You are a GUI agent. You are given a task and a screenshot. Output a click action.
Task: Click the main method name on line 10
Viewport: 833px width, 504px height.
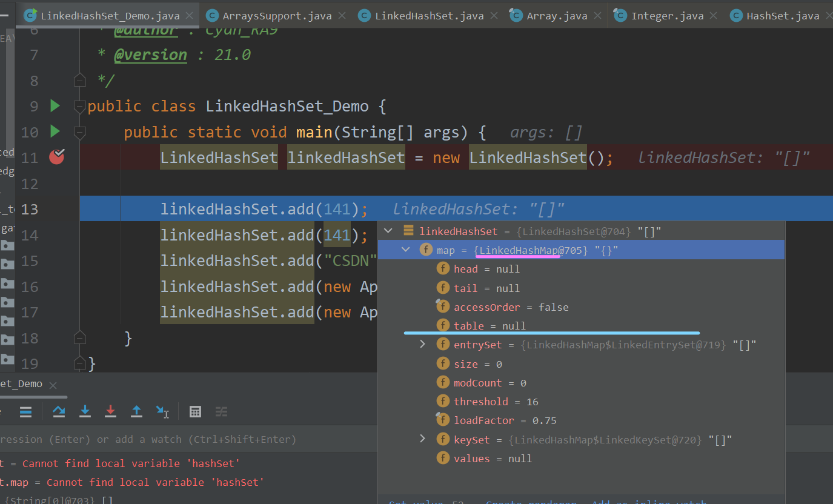point(314,132)
